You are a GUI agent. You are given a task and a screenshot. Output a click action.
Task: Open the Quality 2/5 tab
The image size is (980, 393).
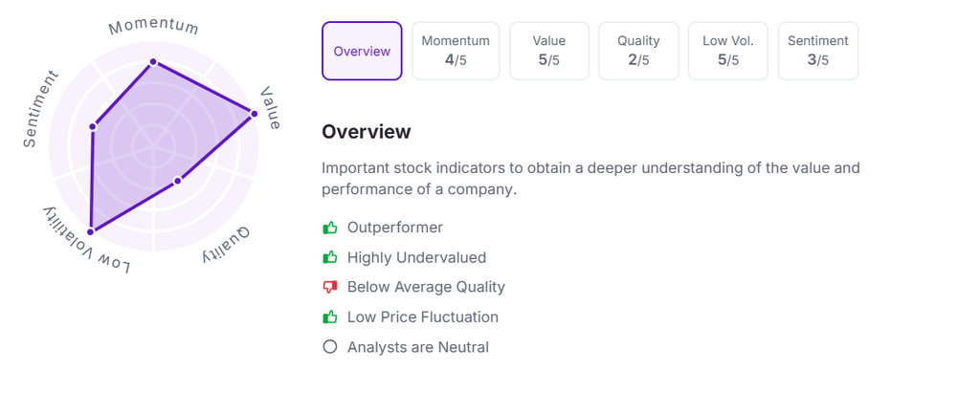coord(638,51)
